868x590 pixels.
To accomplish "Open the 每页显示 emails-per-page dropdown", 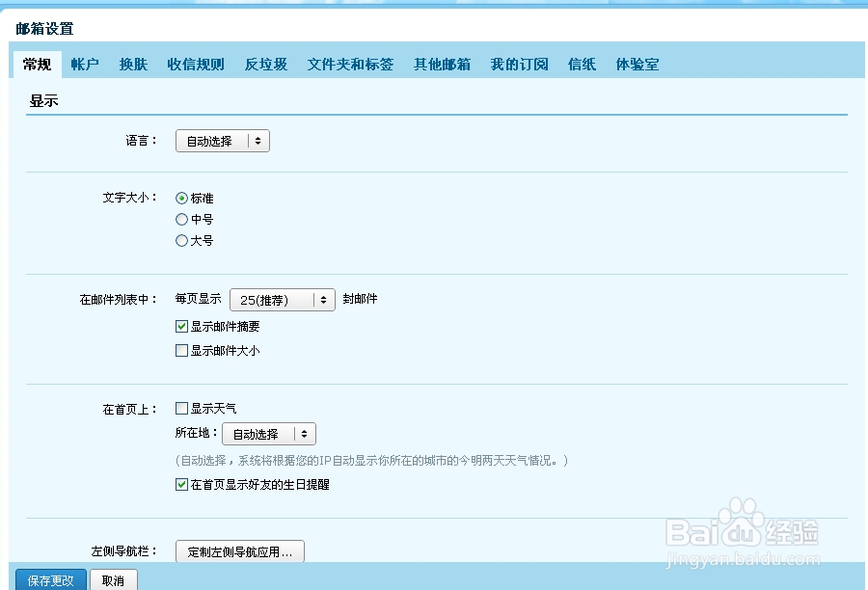I will tap(282, 300).
